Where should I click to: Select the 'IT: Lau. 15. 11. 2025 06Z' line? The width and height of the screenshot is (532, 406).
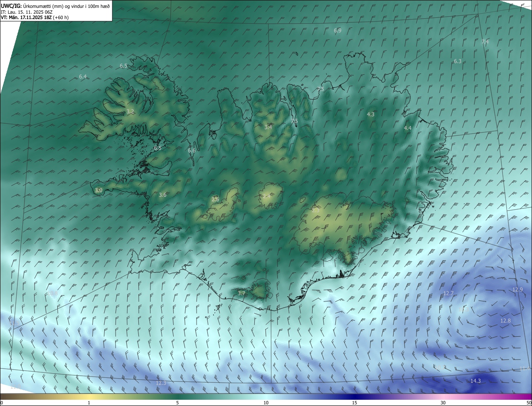click(x=26, y=12)
